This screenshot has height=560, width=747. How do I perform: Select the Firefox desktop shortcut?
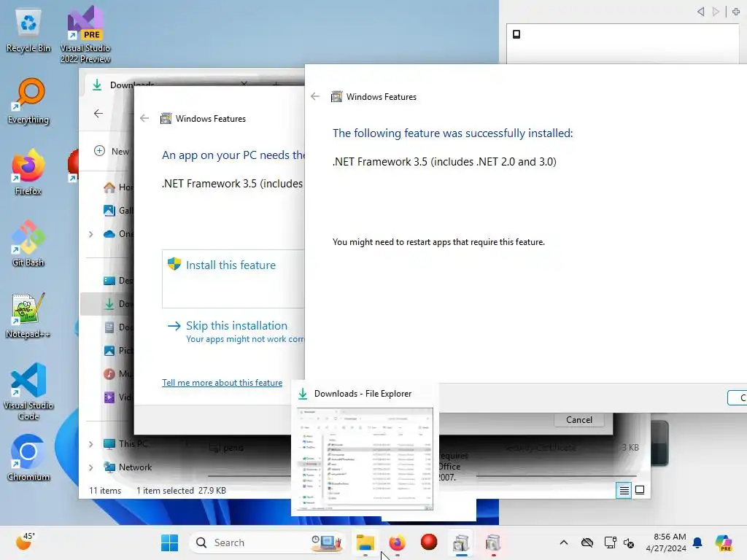point(28,172)
